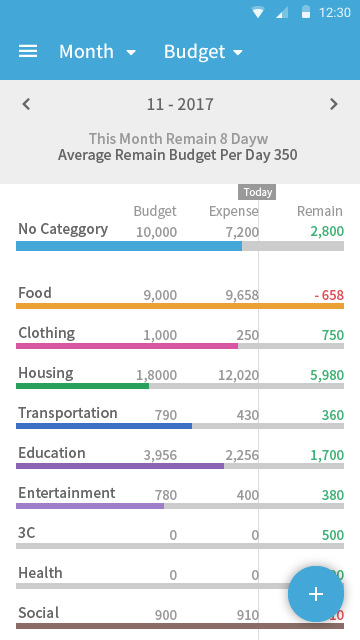Screen dimensions: 360x640
Task: Click the Today marker label
Action: point(257,192)
